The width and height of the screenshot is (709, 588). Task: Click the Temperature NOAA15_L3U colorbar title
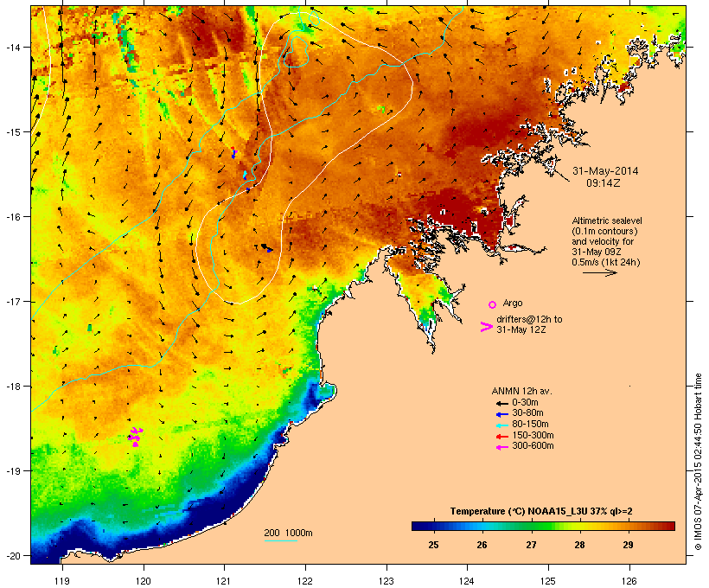click(x=541, y=512)
